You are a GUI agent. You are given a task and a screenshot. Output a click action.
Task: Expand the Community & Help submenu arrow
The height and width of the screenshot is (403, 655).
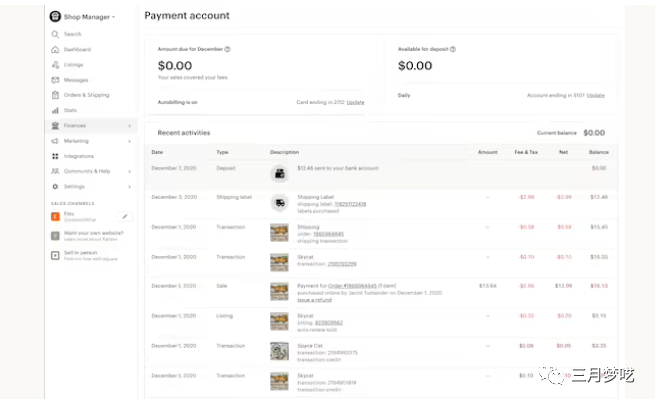130,171
